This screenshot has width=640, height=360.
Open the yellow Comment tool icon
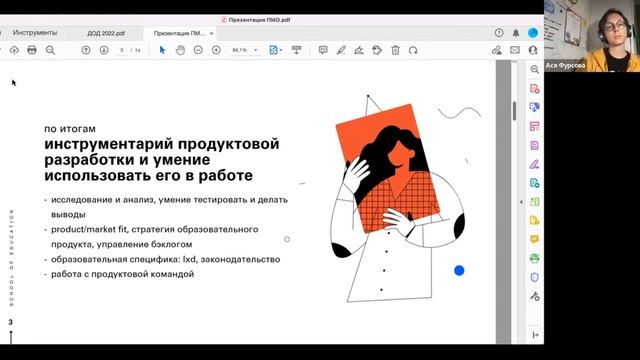coord(534,239)
